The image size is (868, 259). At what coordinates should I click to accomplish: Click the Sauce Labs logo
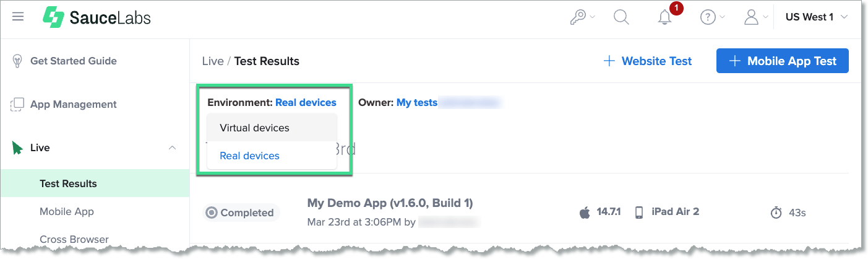(x=97, y=17)
